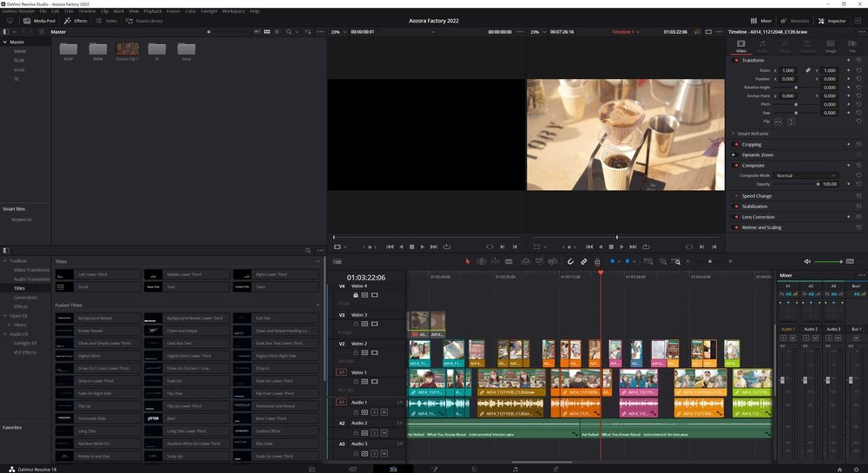Toggle timeline snapping magnet icon

pos(571,261)
